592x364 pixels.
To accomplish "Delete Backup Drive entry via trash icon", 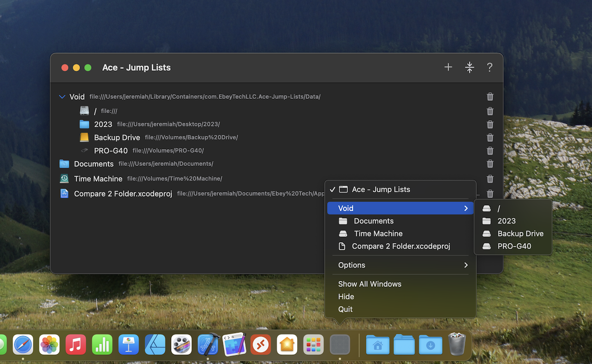I will [x=490, y=137].
